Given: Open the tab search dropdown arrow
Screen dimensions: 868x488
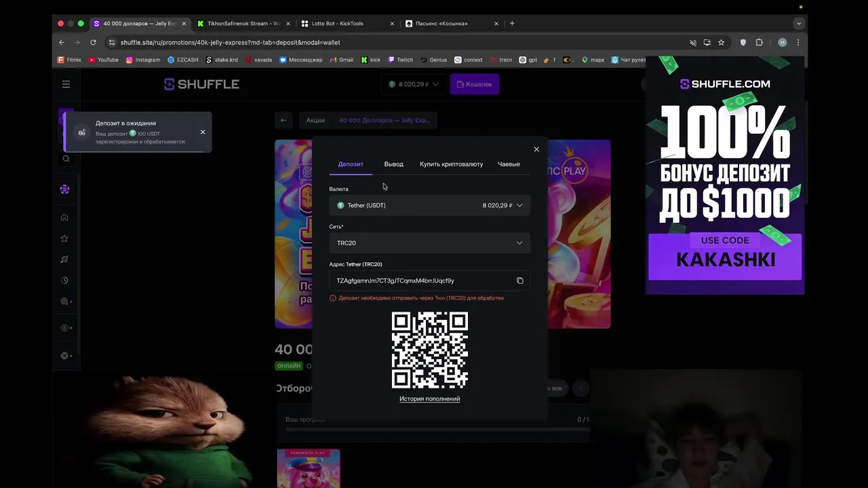Looking at the screenshot, I should point(799,23).
